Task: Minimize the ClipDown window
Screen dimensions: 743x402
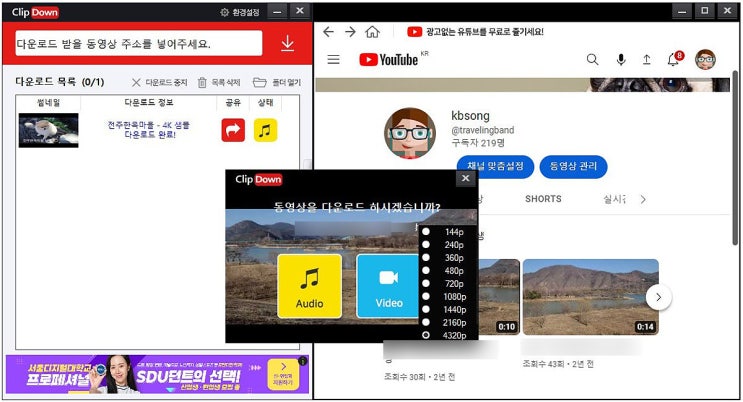Action: (278, 11)
